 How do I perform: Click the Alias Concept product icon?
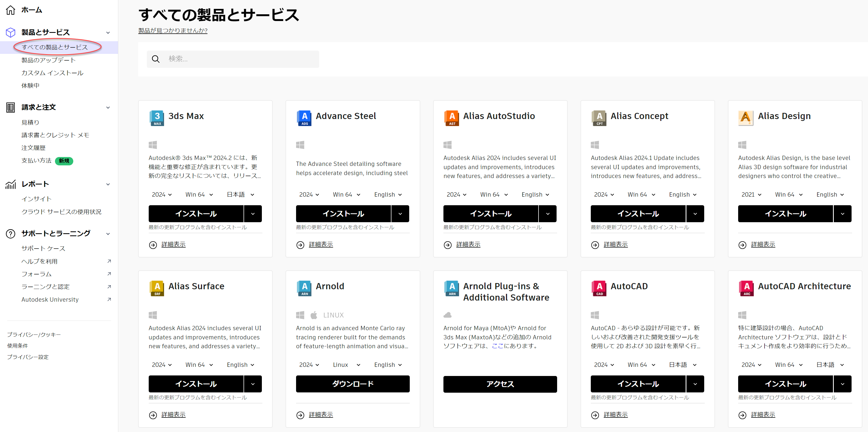coord(599,118)
